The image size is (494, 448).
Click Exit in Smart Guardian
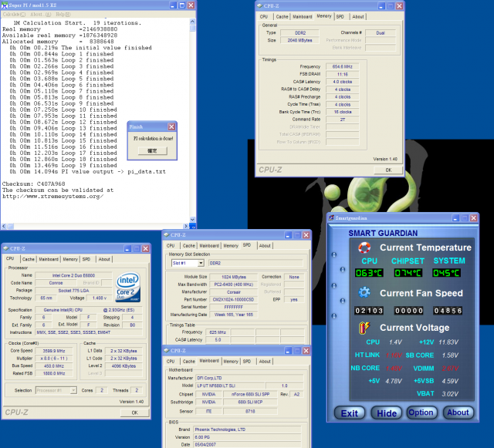[350, 413]
